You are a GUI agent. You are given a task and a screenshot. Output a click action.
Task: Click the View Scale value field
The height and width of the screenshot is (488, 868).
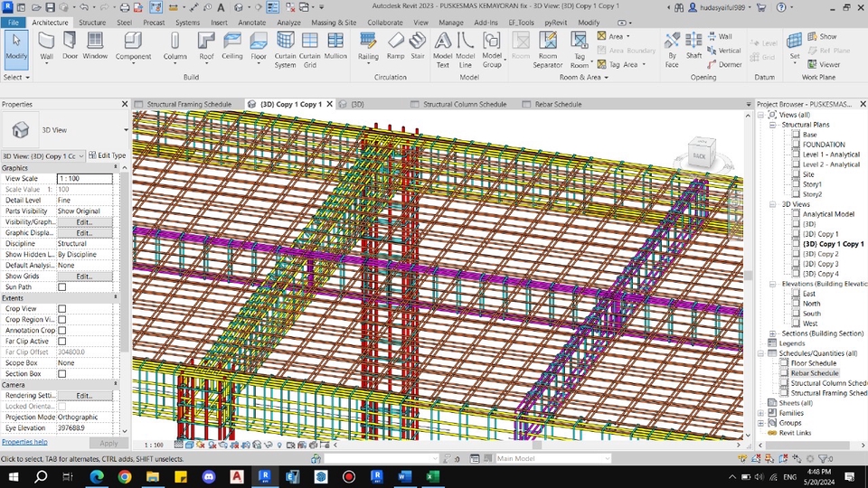(85, 179)
